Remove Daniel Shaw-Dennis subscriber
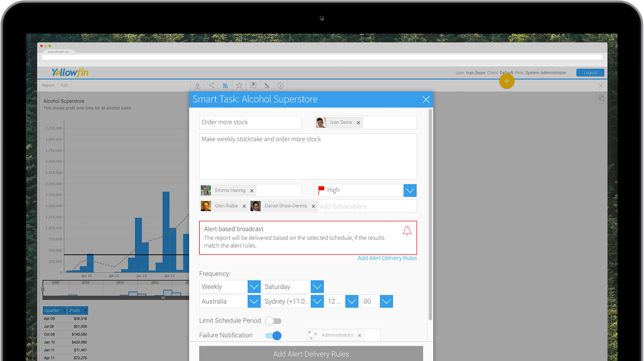 (314, 206)
